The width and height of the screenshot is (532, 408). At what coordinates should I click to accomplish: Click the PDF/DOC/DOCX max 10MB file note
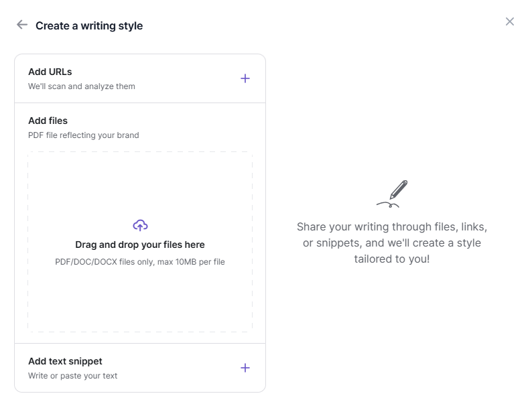click(140, 262)
